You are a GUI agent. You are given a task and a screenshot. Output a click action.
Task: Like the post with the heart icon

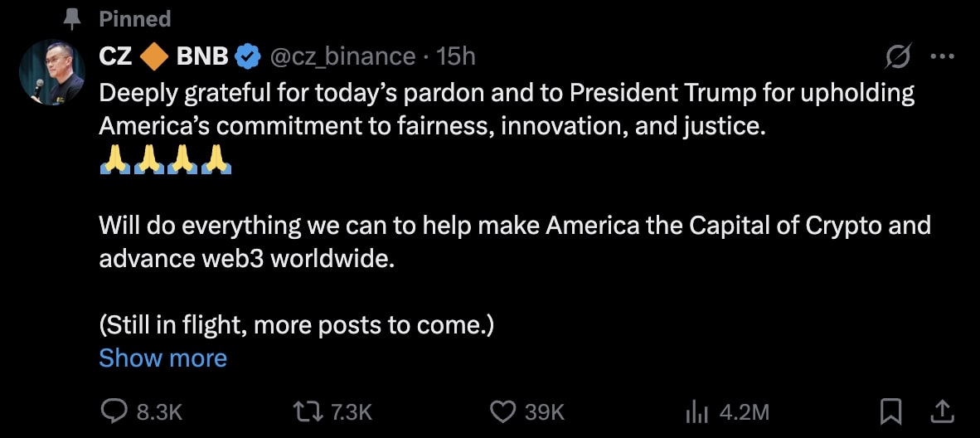click(502, 411)
